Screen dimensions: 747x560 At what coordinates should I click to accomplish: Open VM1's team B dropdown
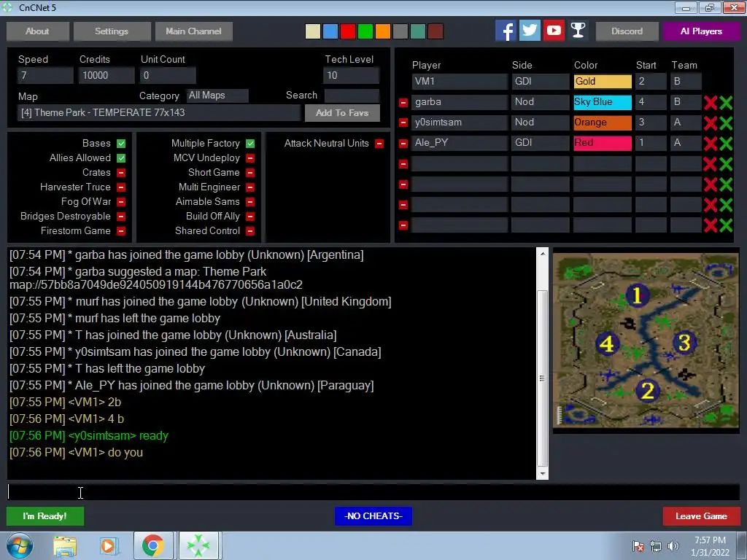[x=686, y=82]
